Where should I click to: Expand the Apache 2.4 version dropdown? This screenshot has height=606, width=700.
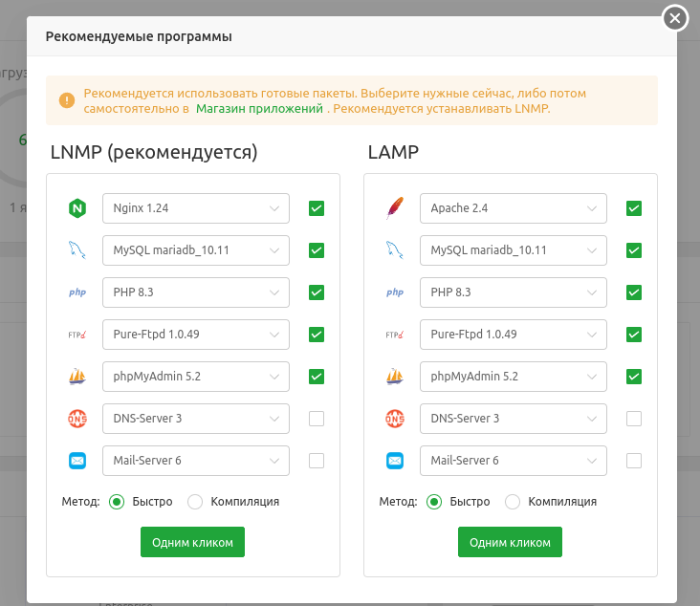[513, 208]
